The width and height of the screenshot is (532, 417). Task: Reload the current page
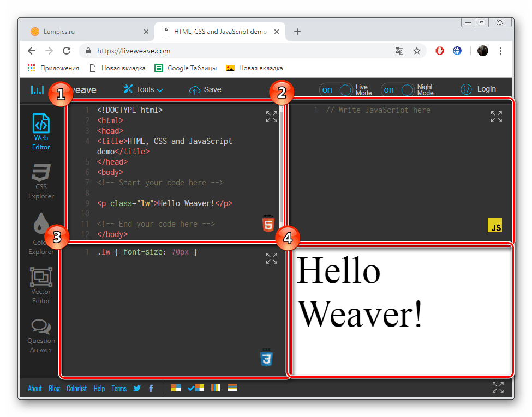tap(67, 51)
